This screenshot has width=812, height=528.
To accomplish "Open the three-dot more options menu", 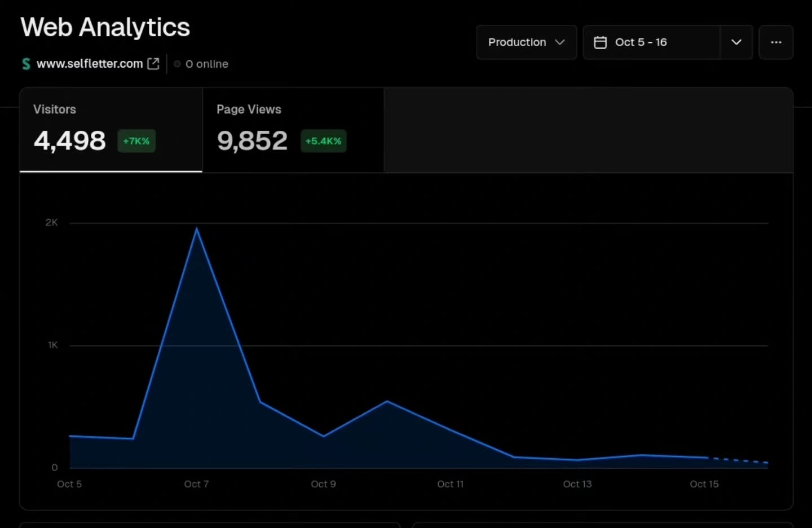I will click(x=776, y=42).
